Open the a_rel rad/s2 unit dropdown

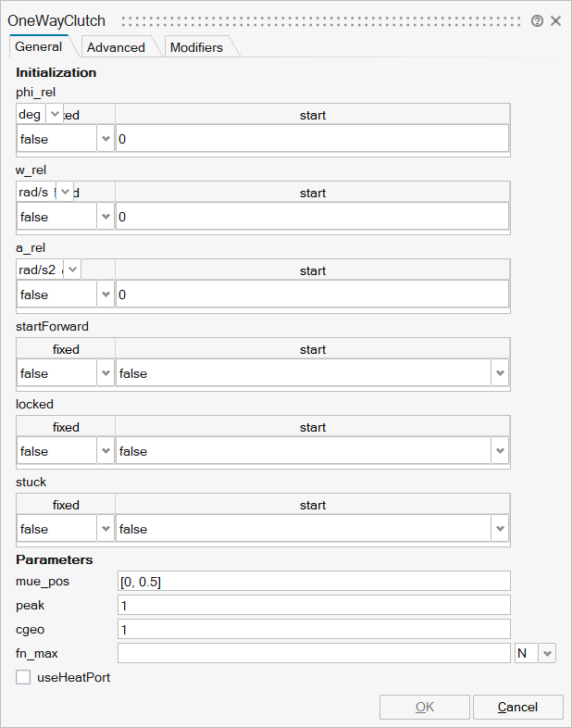pyautogui.click(x=71, y=270)
